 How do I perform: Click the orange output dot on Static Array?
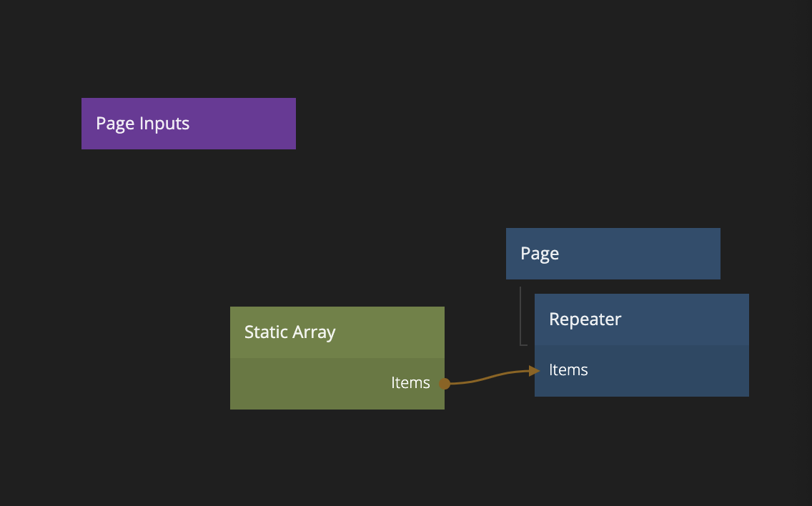click(x=445, y=384)
